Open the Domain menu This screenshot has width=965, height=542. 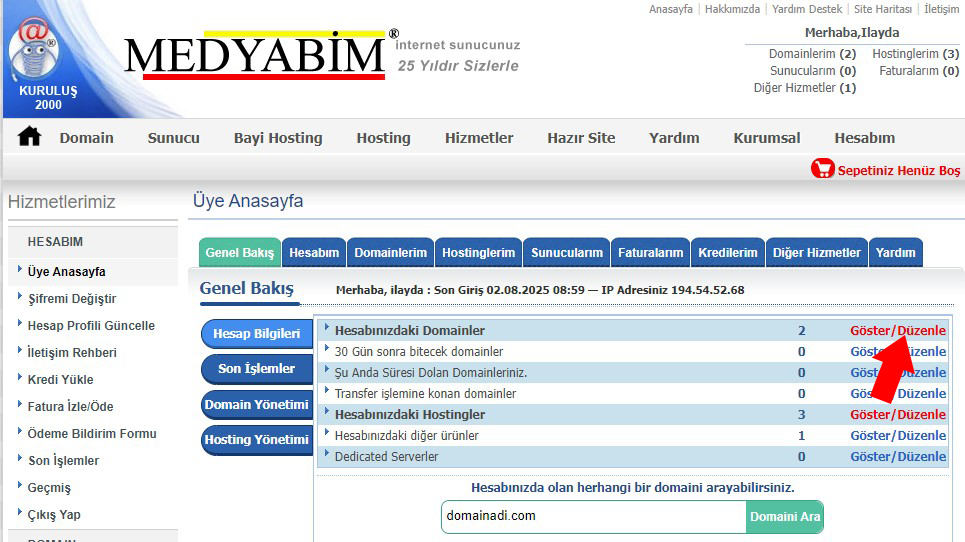[86, 138]
